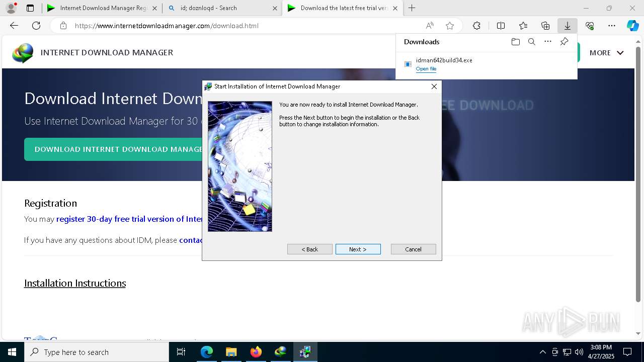Click the taskbar search box

point(97,352)
